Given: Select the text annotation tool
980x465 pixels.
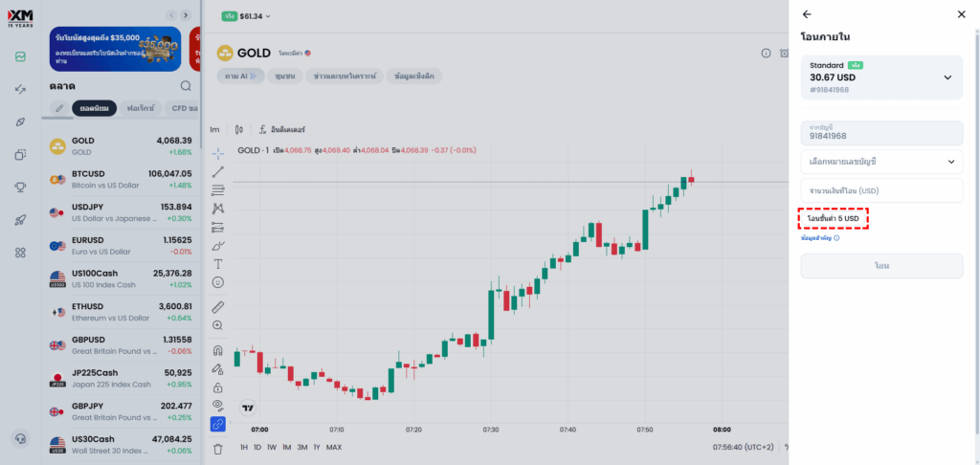Looking at the screenshot, I should tap(218, 263).
